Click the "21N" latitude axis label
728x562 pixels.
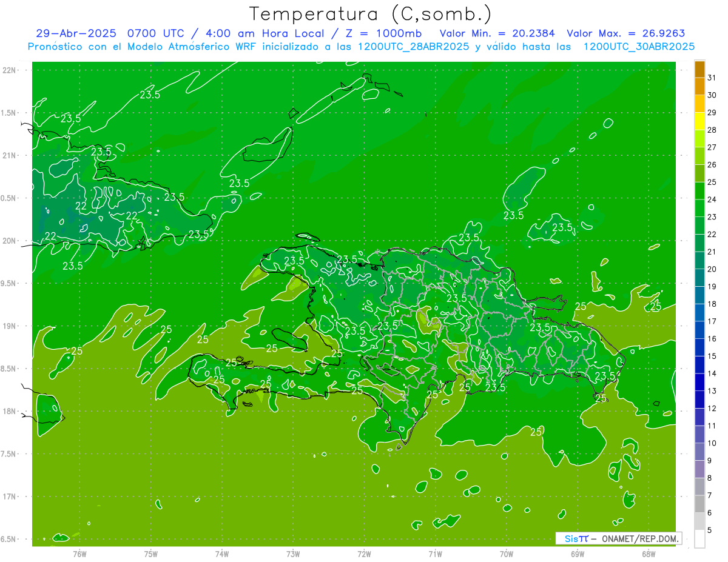[10, 155]
